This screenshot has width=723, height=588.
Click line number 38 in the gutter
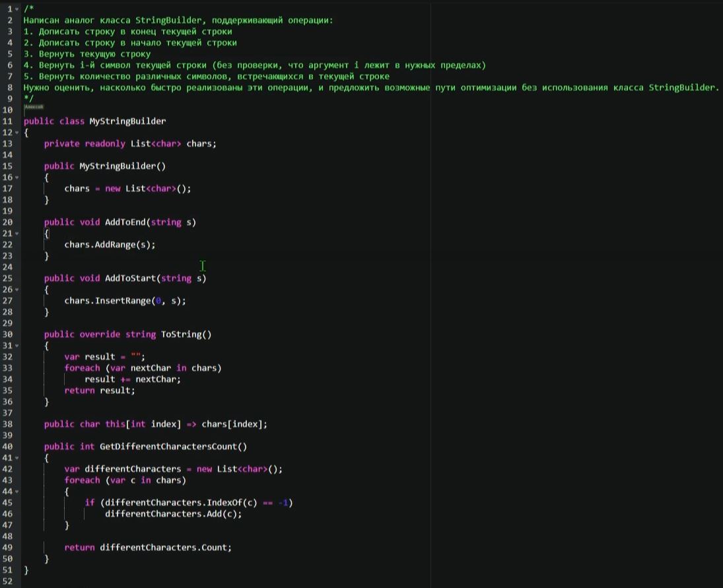[8, 424]
